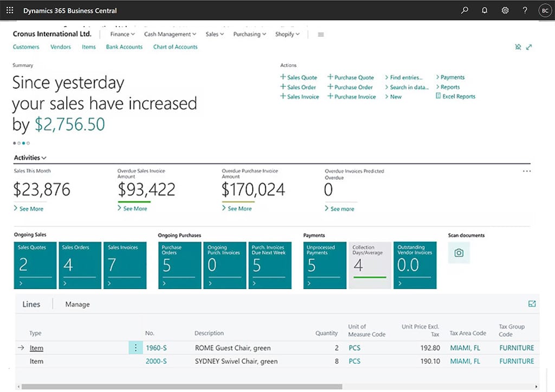Click the search magnifier icon
This screenshot has width=555, height=392.
pos(464,10)
